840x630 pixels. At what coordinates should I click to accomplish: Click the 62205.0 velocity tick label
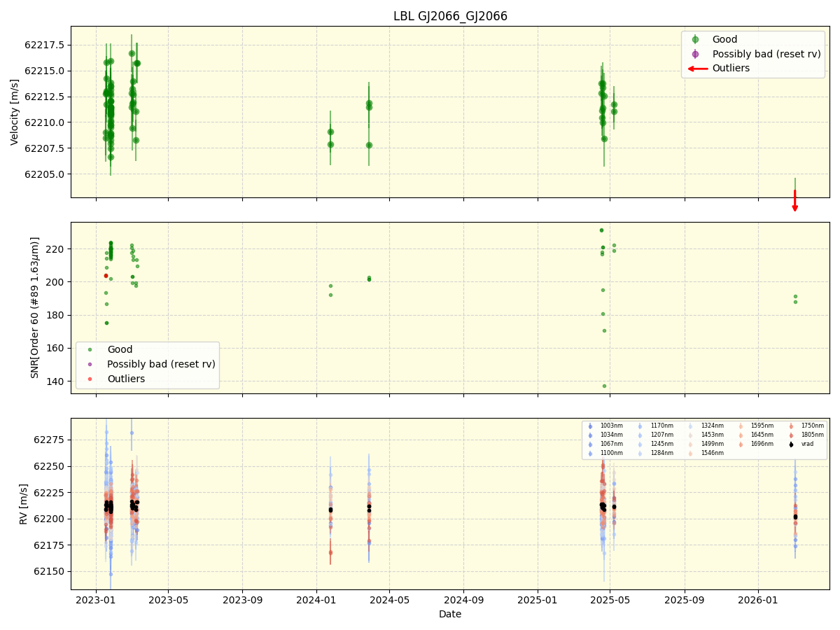click(x=45, y=174)
